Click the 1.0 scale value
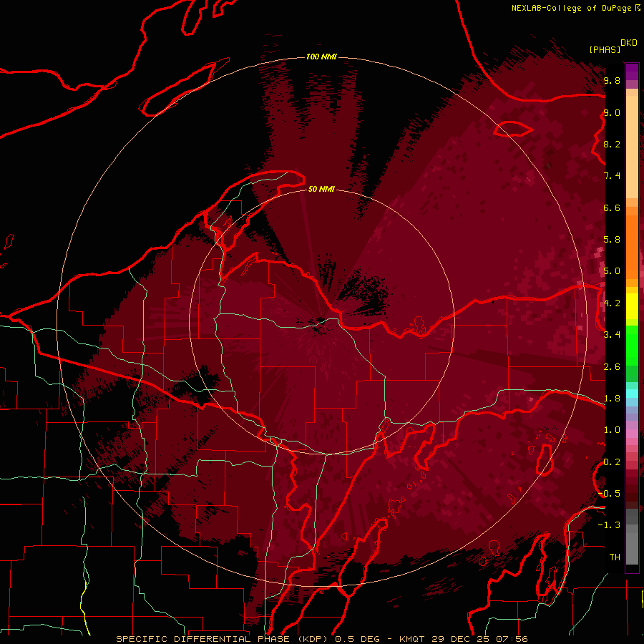This screenshot has height=644, width=644. [612, 430]
